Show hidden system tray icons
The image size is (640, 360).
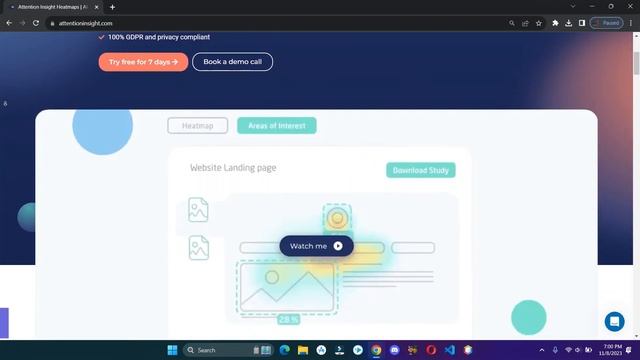pos(542,350)
